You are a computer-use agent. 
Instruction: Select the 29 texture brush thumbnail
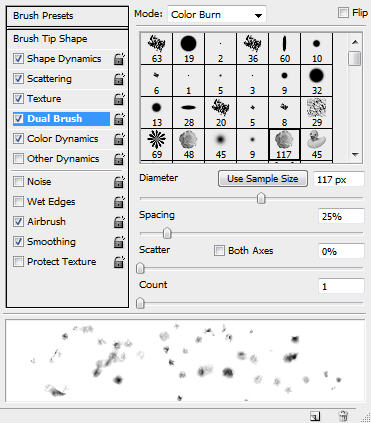tap(317, 113)
